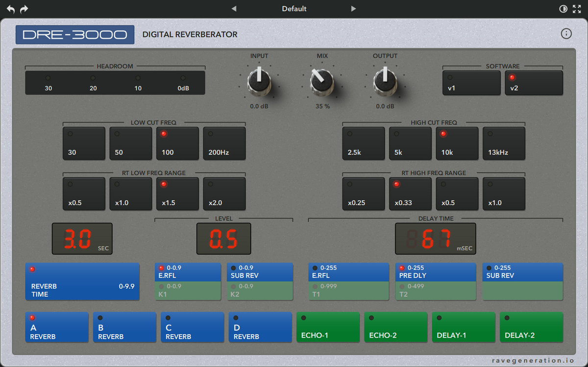Screen dimensions: 588x367
Task: Go to the previous preset with the left arrow
Action: click(x=234, y=9)
